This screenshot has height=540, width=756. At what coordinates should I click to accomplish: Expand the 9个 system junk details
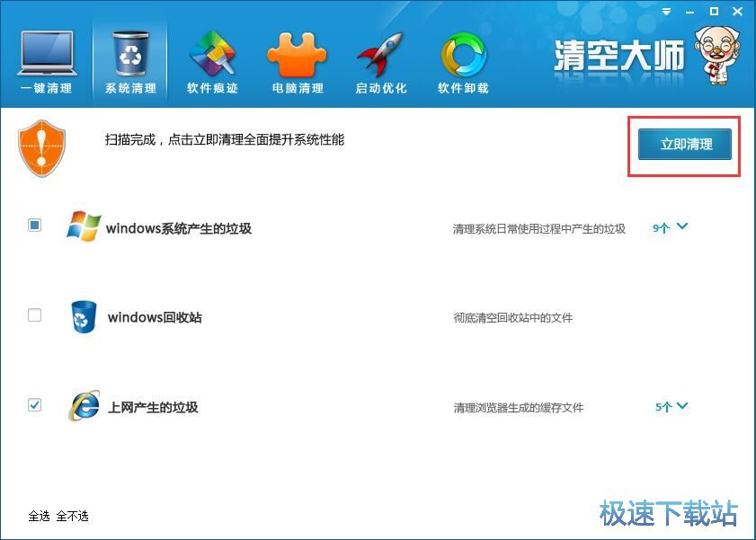pos(669,228)
